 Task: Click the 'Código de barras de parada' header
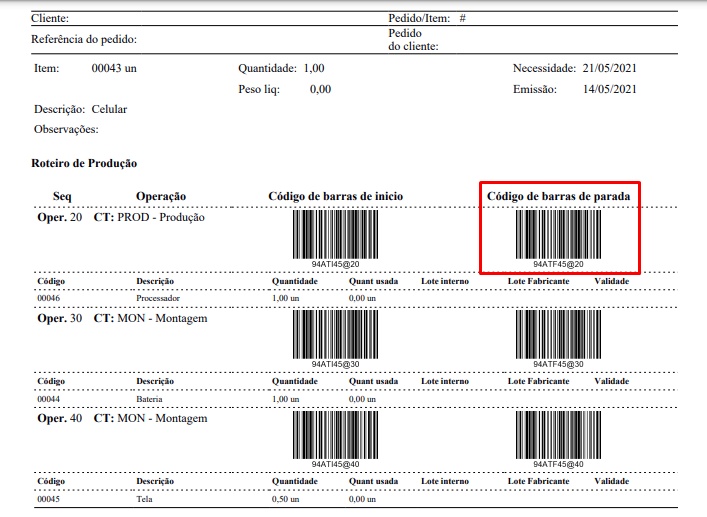558,196
